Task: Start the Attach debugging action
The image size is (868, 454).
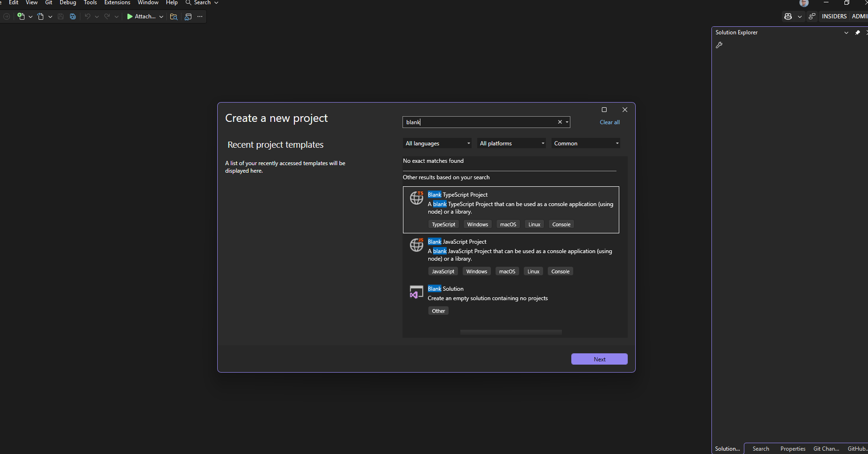Action: point(141,16)
